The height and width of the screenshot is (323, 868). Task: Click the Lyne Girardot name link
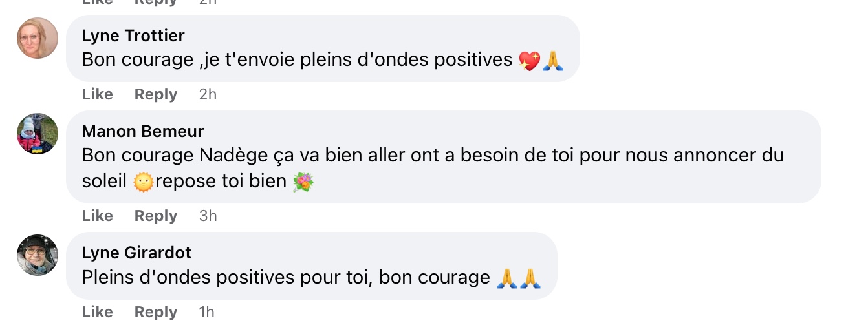[136, 253]
